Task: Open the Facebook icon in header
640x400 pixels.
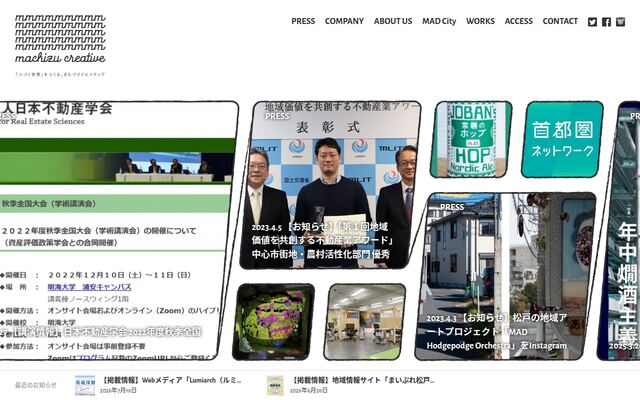Action: coord(607,22)
